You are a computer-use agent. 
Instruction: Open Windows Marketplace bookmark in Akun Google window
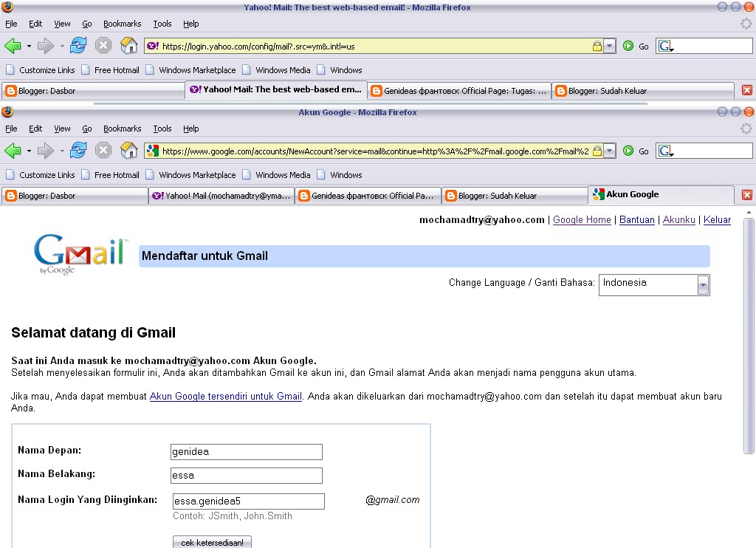(x=191, y=174)
